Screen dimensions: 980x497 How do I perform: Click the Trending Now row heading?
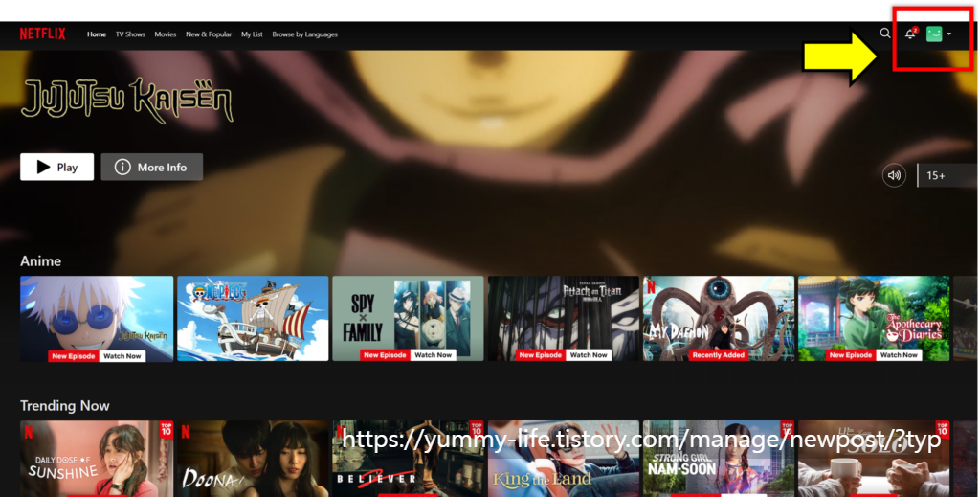(x=65, y=406)
